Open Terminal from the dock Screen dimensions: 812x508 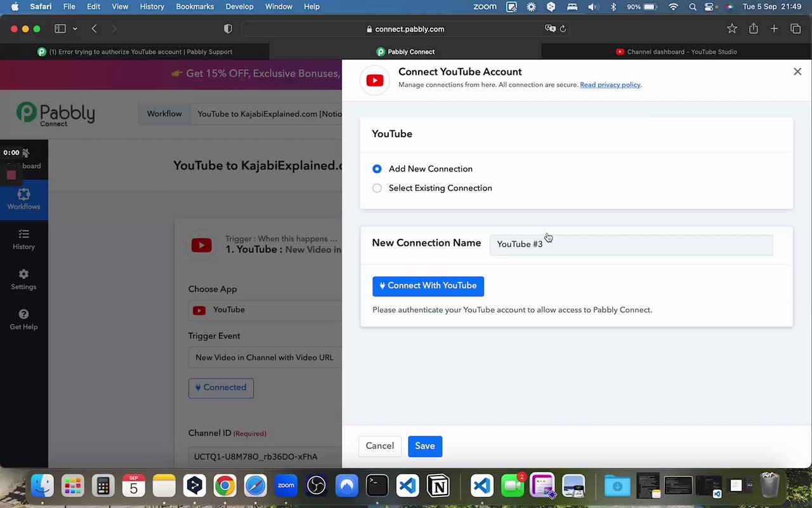(377, 486)
